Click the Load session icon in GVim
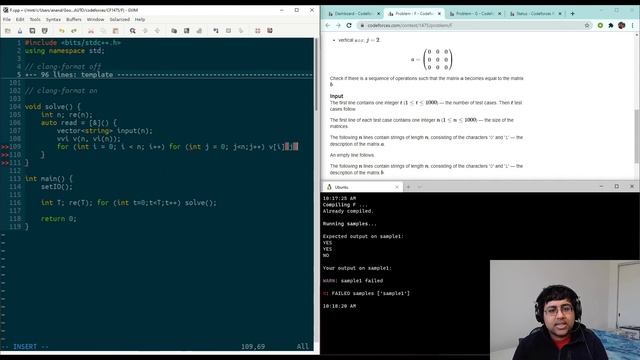Viewport: 640px width, 360px height. [174, 31]
